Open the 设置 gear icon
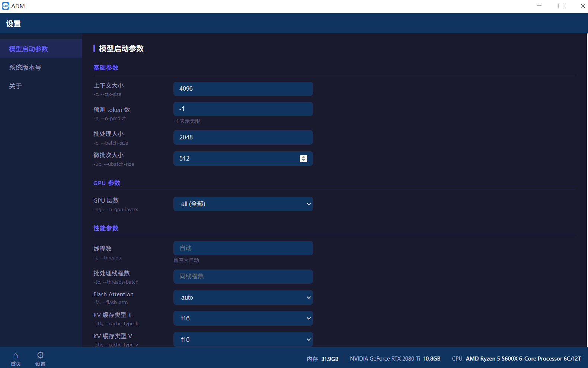Image resolution: width=588 pixels, height=368 pixels. click(40, 359)
